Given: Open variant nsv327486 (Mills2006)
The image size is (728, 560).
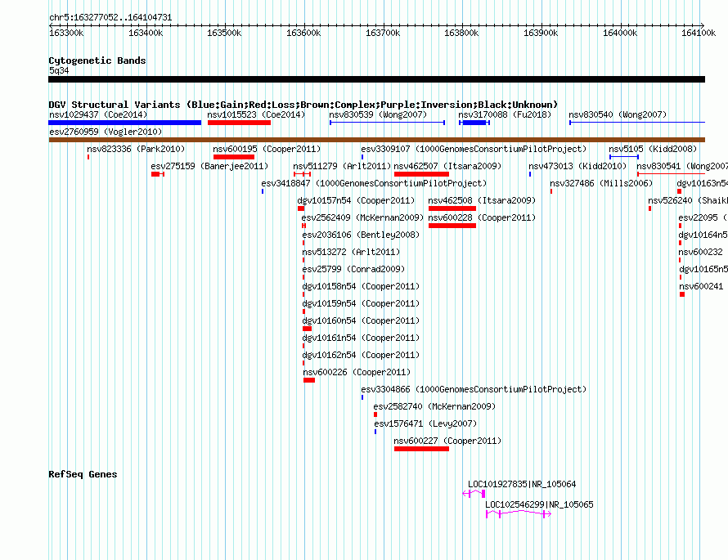Looking at the screenshot, I should coord(601,183).
